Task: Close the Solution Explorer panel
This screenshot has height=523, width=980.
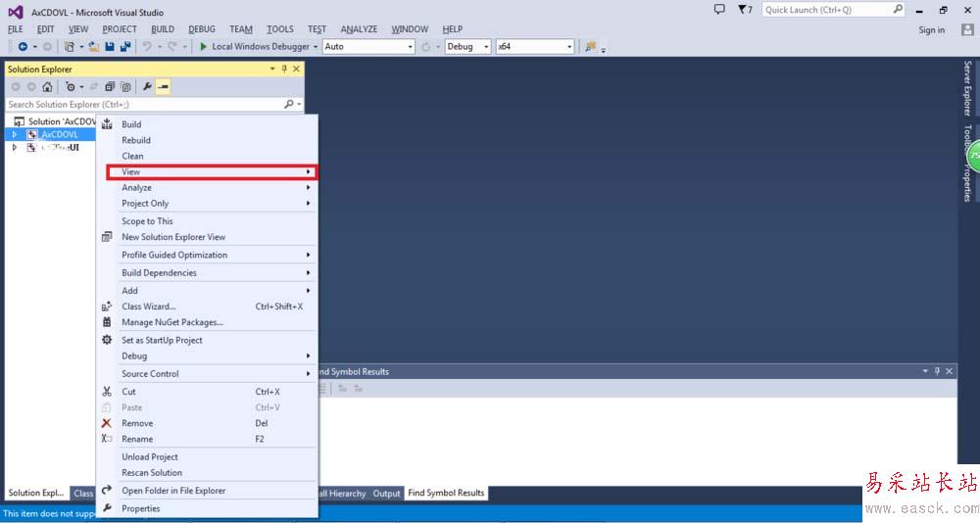Action: 296,69
